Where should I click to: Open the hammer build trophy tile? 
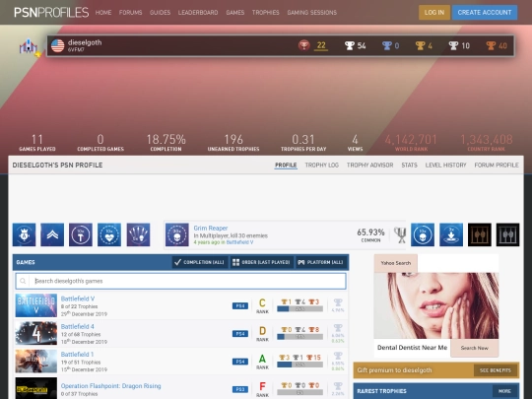pos(81,234)
